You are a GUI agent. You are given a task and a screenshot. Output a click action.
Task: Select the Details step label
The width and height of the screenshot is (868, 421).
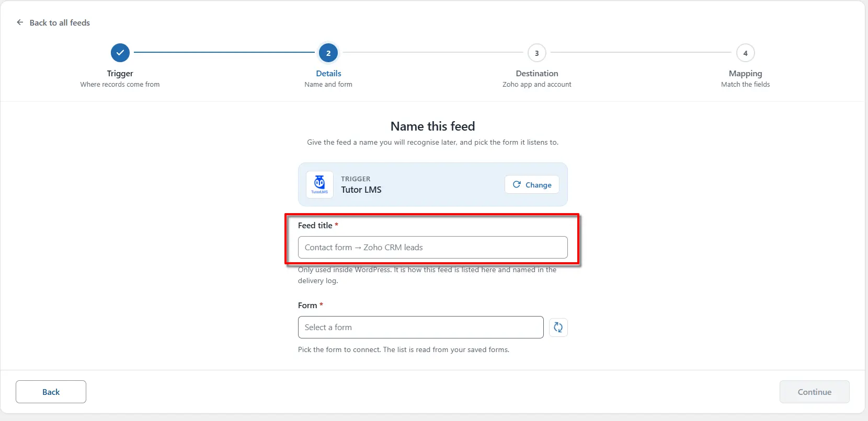tap(328, 73)
